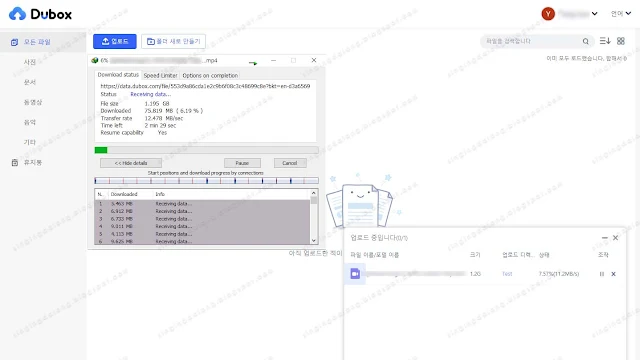
Task: Click the Hide details button
Action: [131, 163]
